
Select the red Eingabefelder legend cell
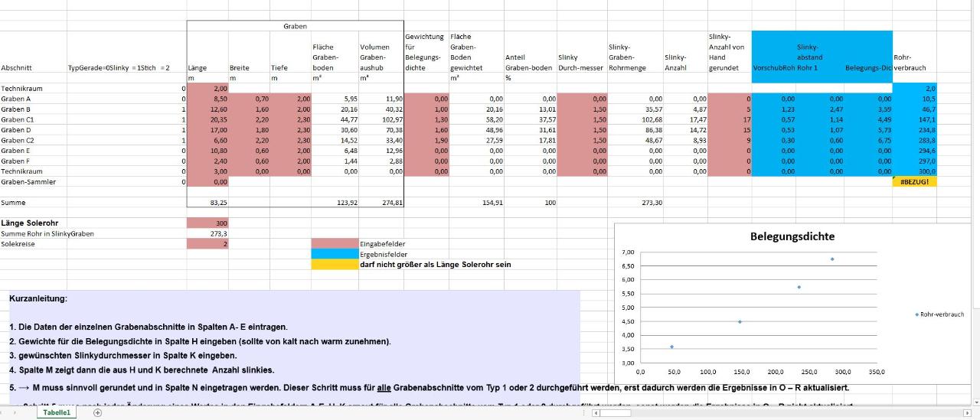[x=335, y=243]
